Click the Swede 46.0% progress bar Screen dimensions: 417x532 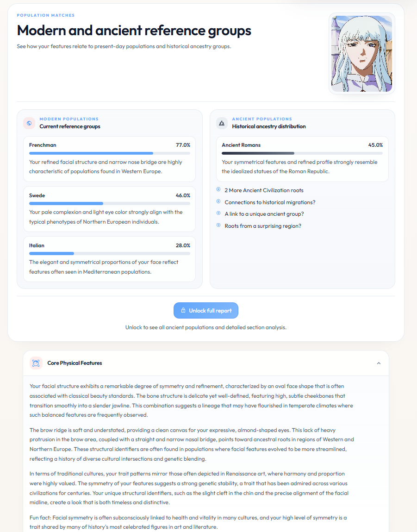pos(110,204)
